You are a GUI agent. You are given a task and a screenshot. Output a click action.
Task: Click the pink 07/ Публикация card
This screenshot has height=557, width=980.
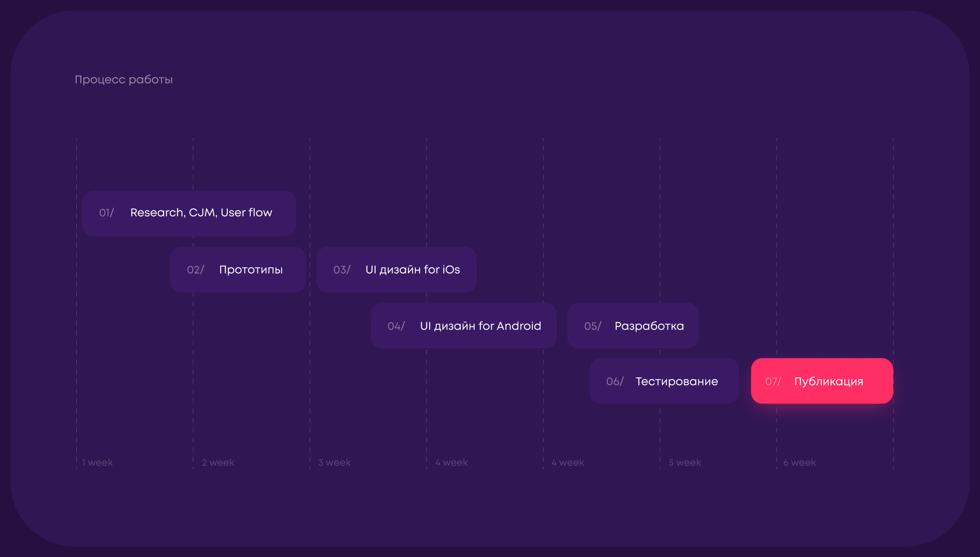point(822,381)
